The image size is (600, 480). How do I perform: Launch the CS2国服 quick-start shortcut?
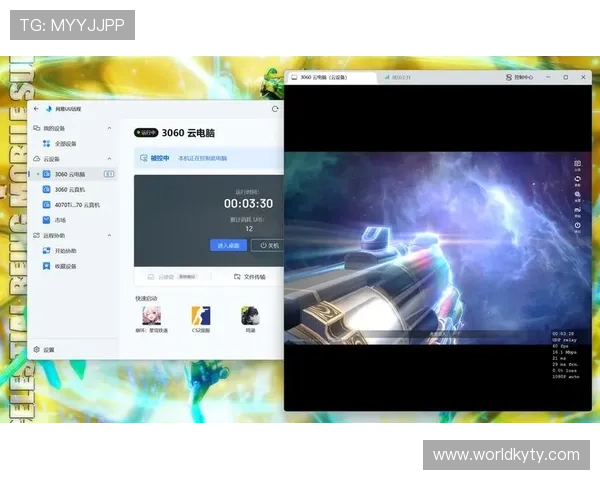[x=201, y=318]
